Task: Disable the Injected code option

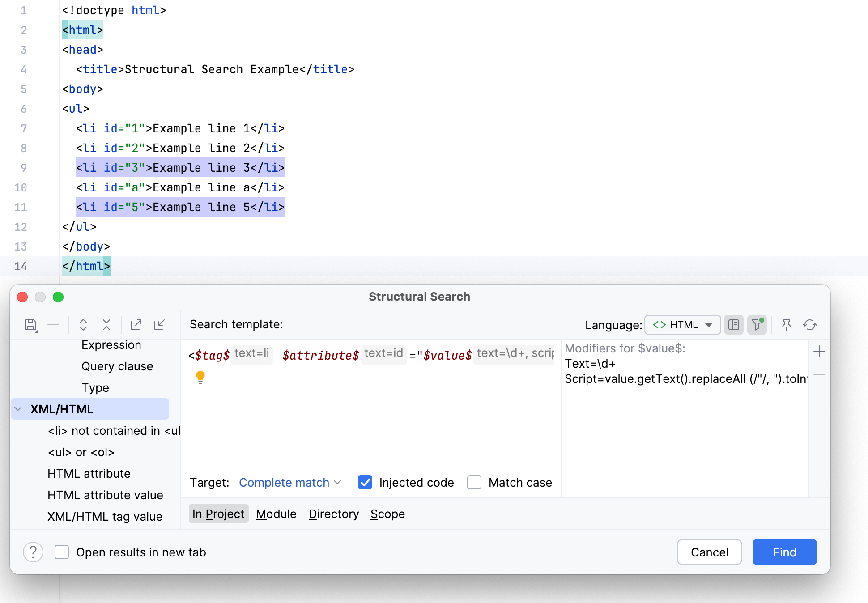Action: [x=365, y=482]
